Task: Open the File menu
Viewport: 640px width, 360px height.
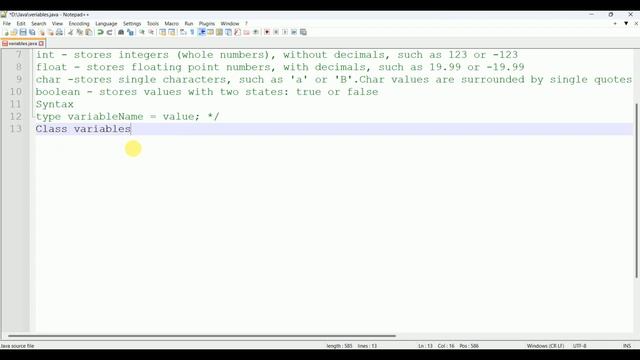Action: pyautogui.click(x=7, y=24)
